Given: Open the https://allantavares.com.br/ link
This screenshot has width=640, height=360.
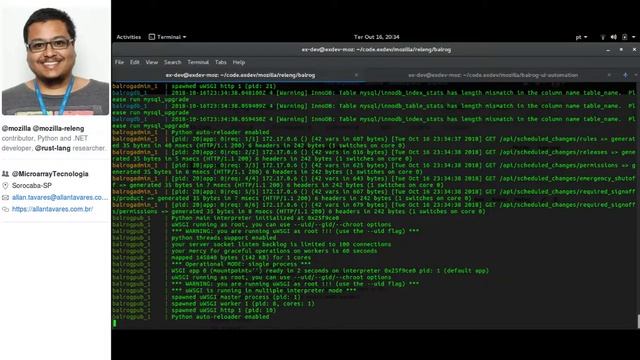Looking at the screenshot, I should (x=52, y=209).
